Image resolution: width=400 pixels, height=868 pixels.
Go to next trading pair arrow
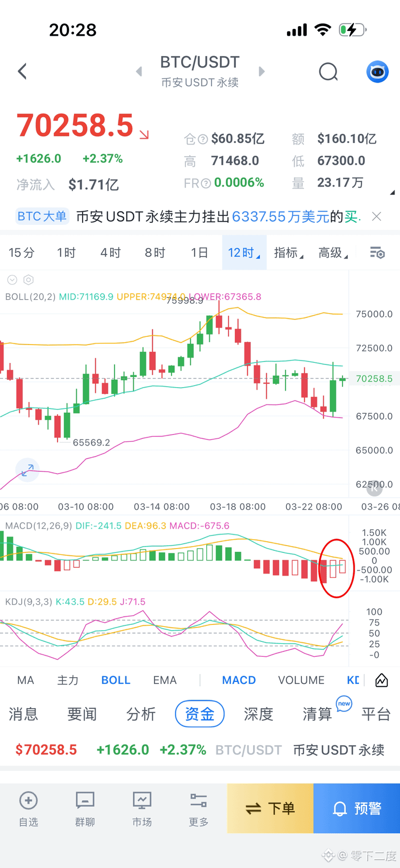[x=262, y=72]
